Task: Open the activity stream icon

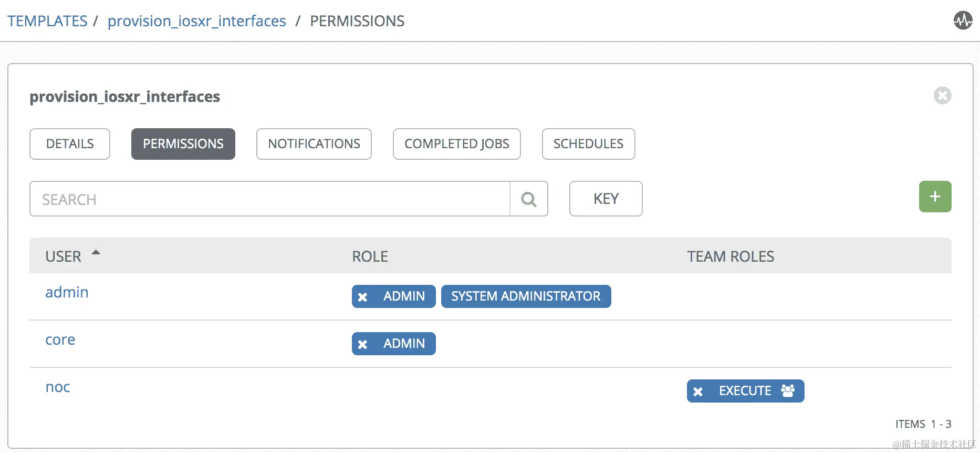Action: pos(963,21)
